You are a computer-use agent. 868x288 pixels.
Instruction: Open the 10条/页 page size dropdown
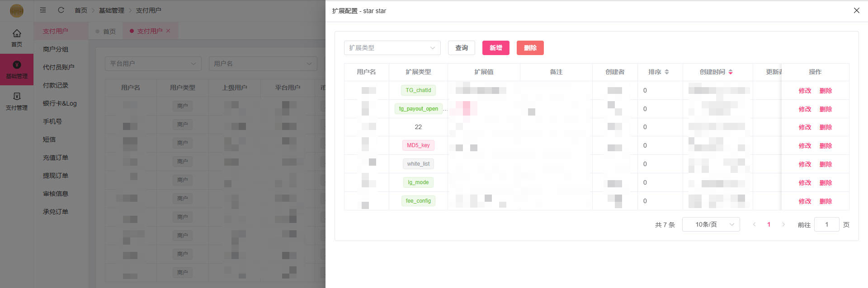click(x=711, y=224)
